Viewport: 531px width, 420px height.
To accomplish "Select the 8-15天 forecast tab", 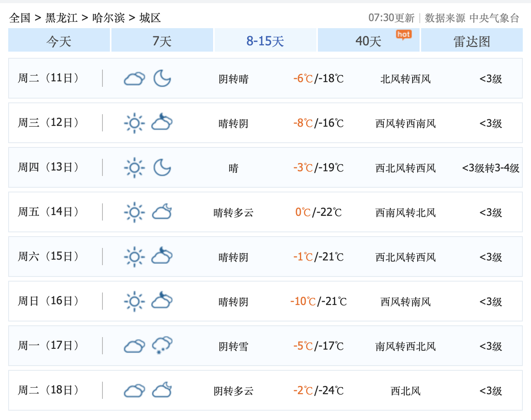I will [265, 41].
